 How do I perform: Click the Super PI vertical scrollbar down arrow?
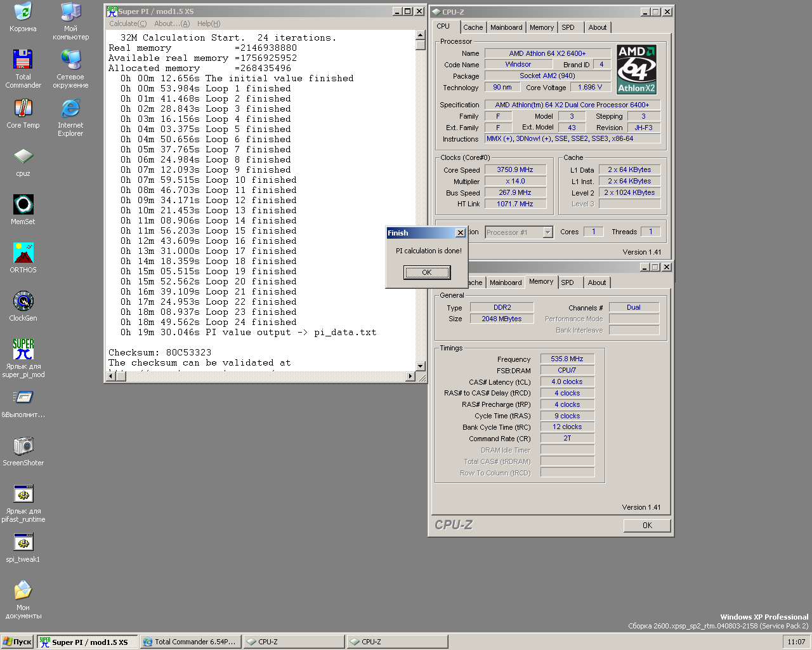pos(420,366)
